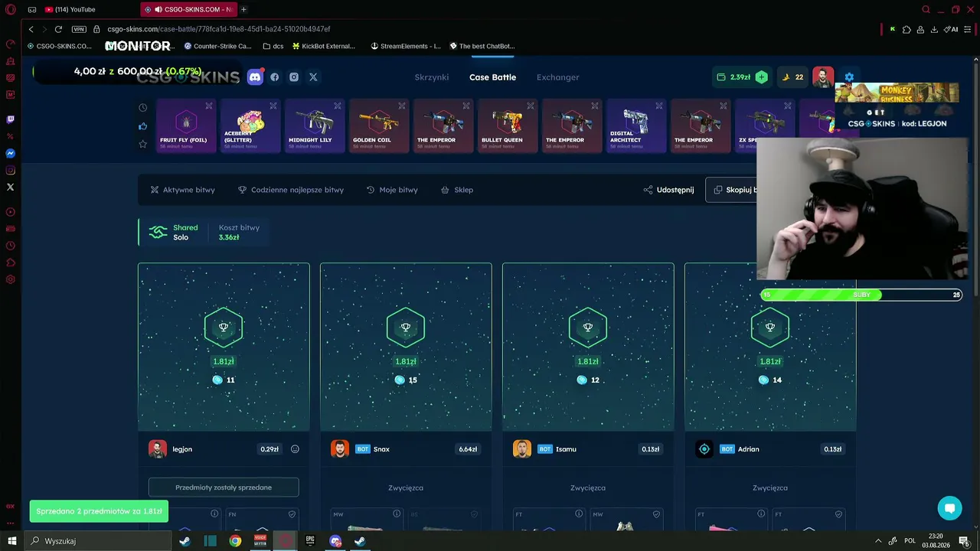980x551 pixels.
Task: Show favorites with the star icon
Action: (143, 144)
